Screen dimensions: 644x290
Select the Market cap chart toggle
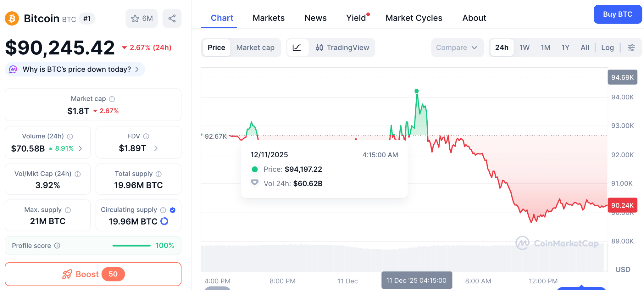255,47
